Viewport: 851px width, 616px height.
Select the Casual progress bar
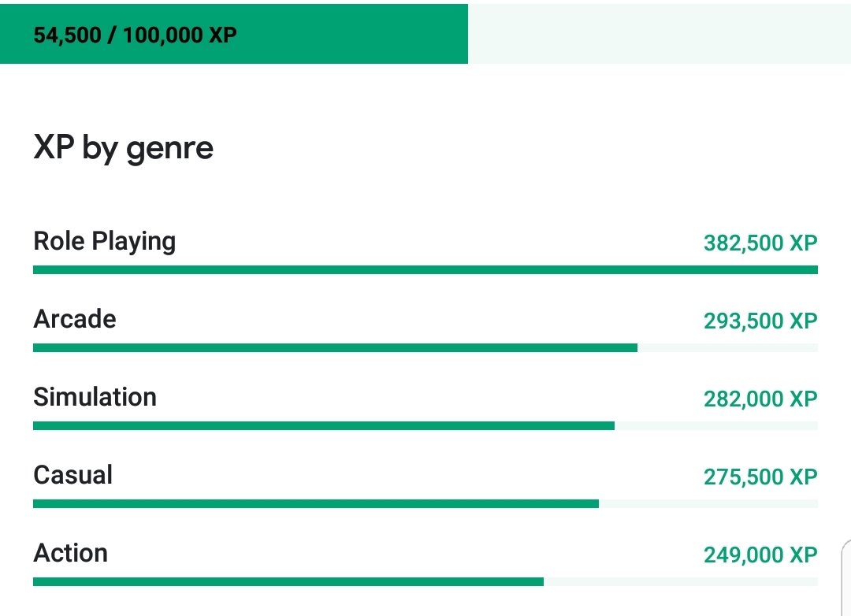point(425,504)
